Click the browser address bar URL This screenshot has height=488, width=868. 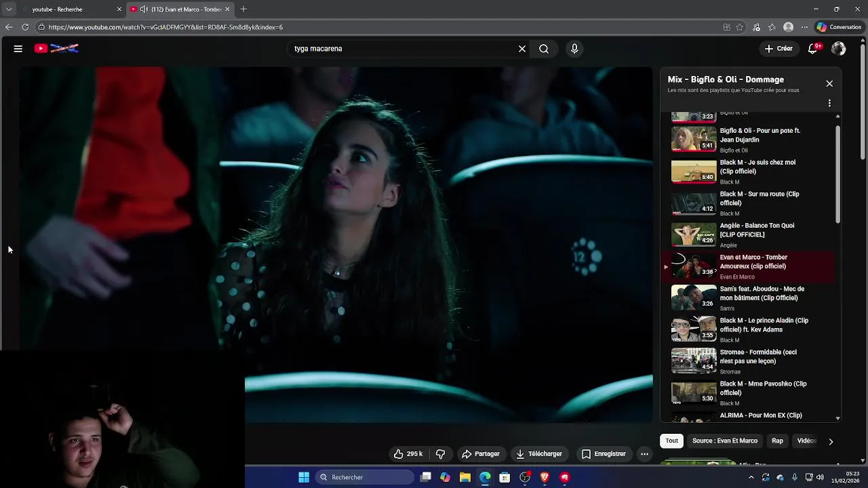pos(165,27)
